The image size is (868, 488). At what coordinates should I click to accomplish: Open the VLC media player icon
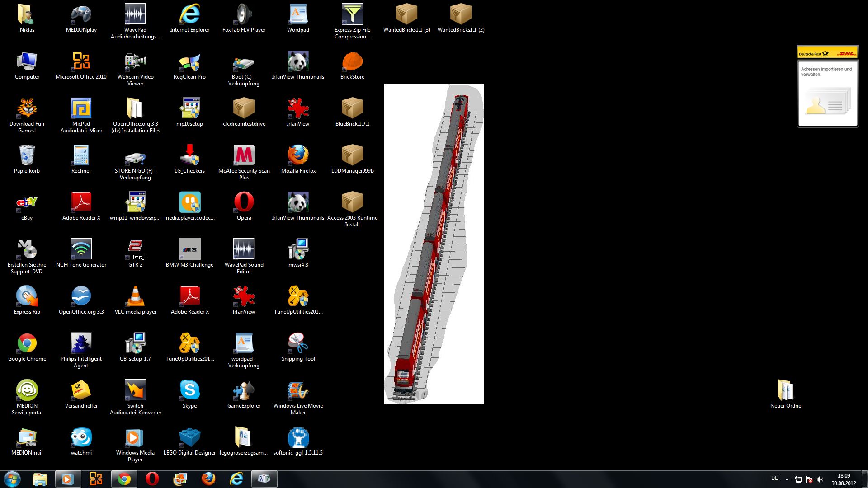click(135, 300)
